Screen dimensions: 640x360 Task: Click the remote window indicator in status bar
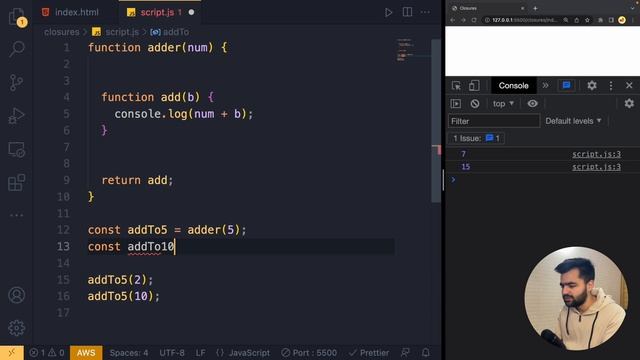(11, 353)
